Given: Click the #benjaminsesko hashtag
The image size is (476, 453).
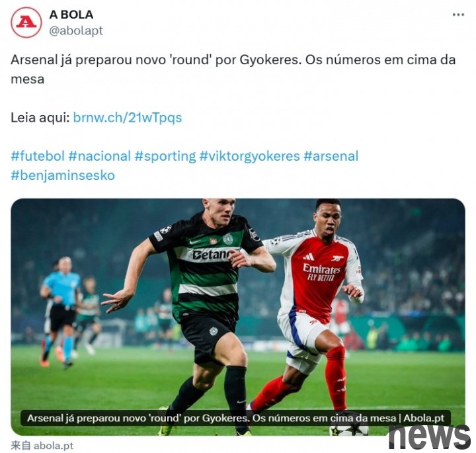Looking at the screenshot, I should pos(63,175).
